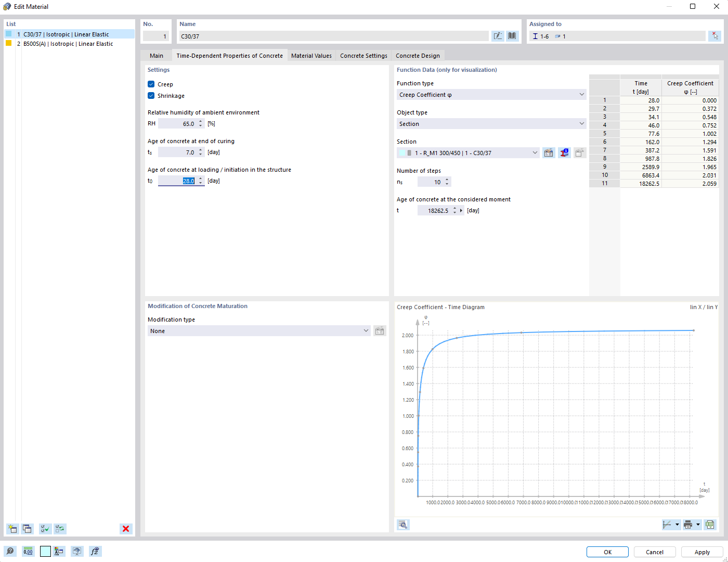This screenshot has width=728, height=562.
Task: Create a new material in the list
Action: 12,529
